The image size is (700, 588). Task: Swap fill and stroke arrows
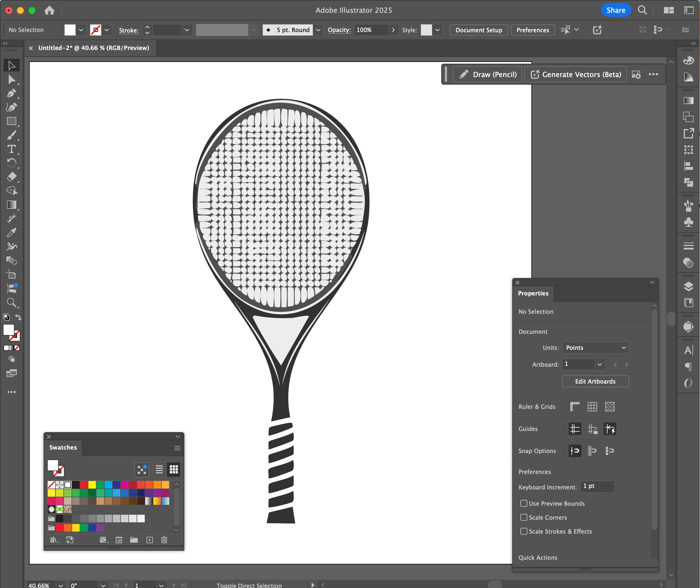click(18, 317)
